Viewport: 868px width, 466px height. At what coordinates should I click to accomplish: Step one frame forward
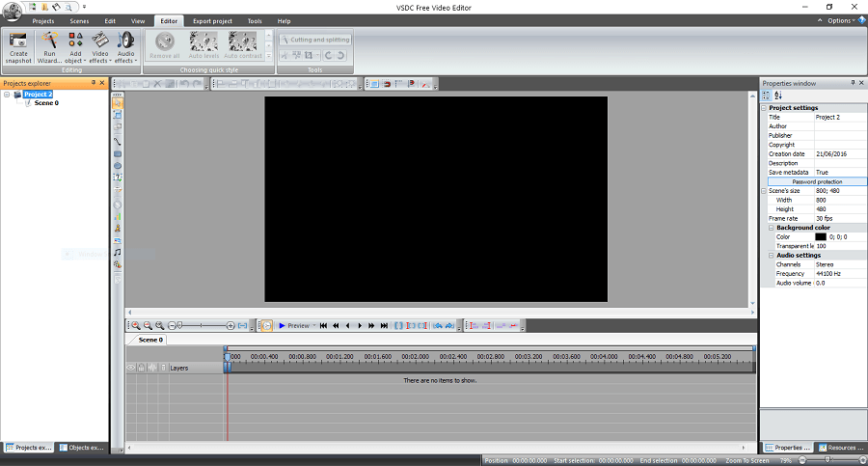(360, 326)
